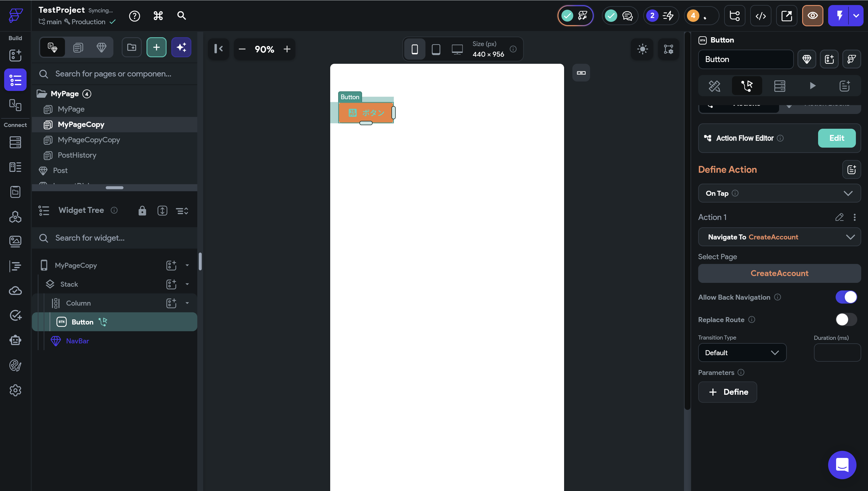Open the Theme Settings palette icon
868x491 pixels.
tap(15, 365)
